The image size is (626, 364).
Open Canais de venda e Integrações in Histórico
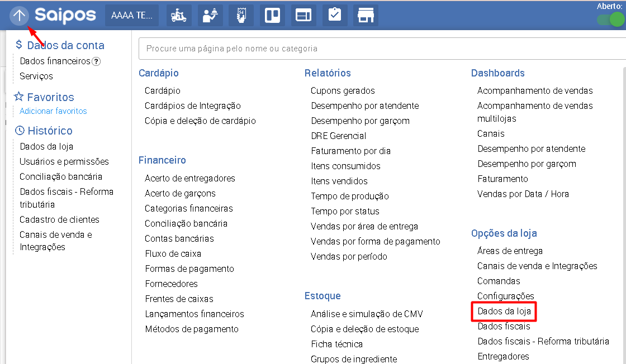(x=56, y=241)
